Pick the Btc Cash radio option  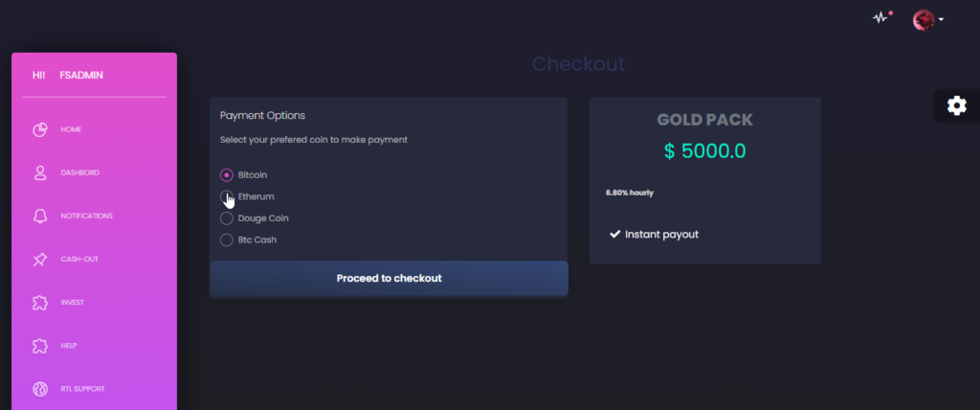click(226, 239)
